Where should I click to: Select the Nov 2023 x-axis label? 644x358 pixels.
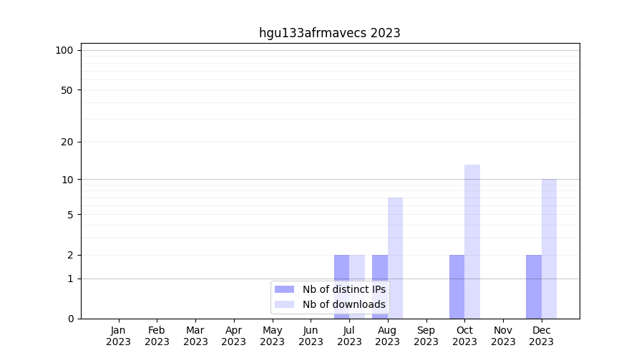tap(503, 336)
